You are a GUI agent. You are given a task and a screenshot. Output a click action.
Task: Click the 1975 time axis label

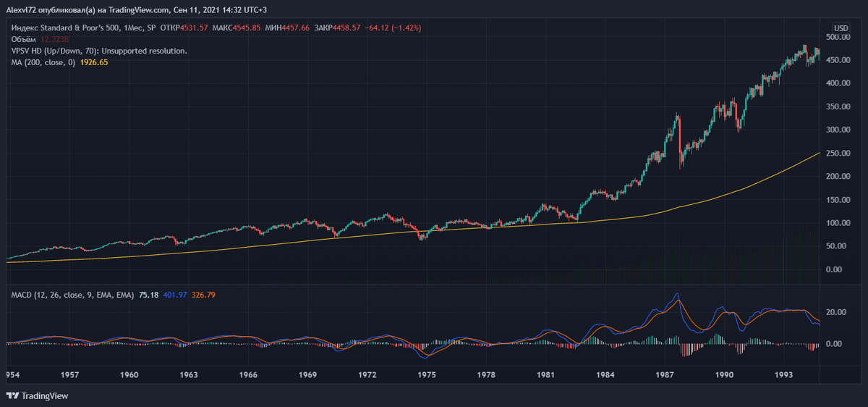tap(427, 375)
